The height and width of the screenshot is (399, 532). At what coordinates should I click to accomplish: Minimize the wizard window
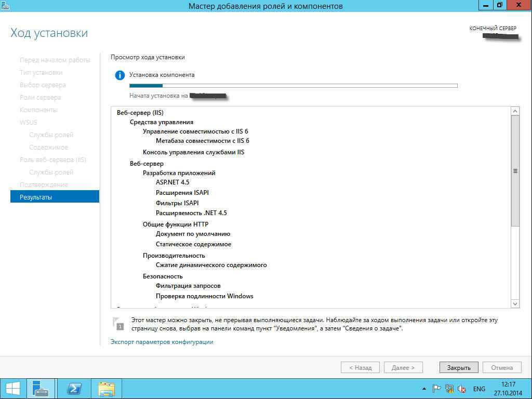[x=486, y=5]
